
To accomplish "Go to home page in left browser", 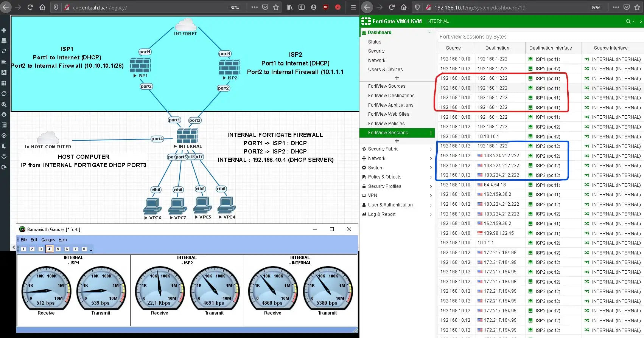I will click(x=42, y=7).
